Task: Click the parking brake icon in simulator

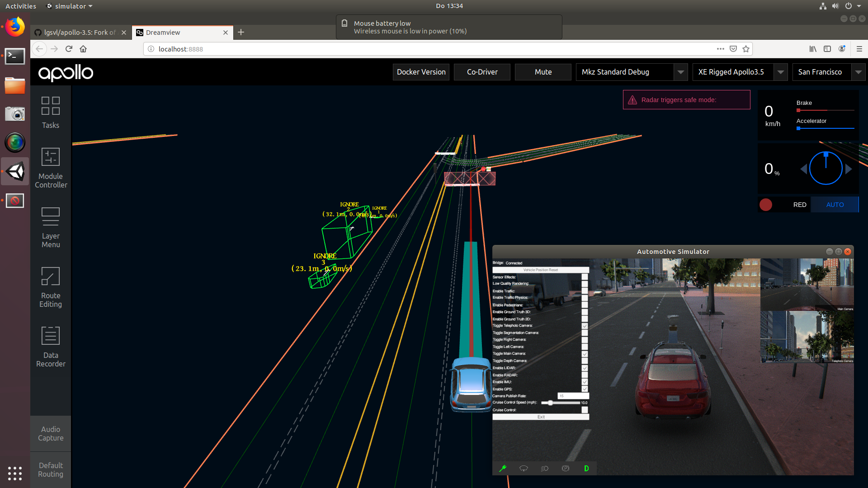Action: tap(566, 469)
